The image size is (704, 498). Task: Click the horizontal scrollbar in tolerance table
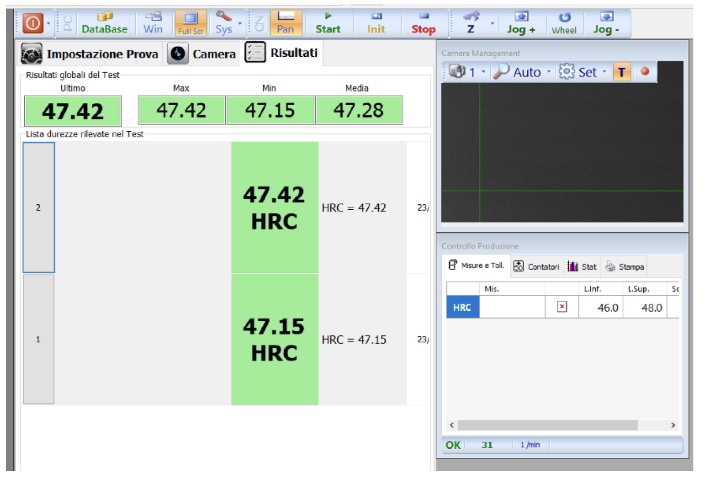(560, 425)
